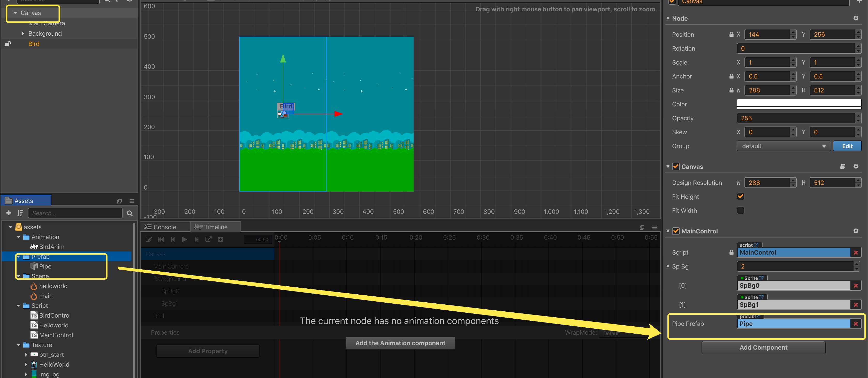
Task: Collapse the Texture folder
Action: (18, 345)
